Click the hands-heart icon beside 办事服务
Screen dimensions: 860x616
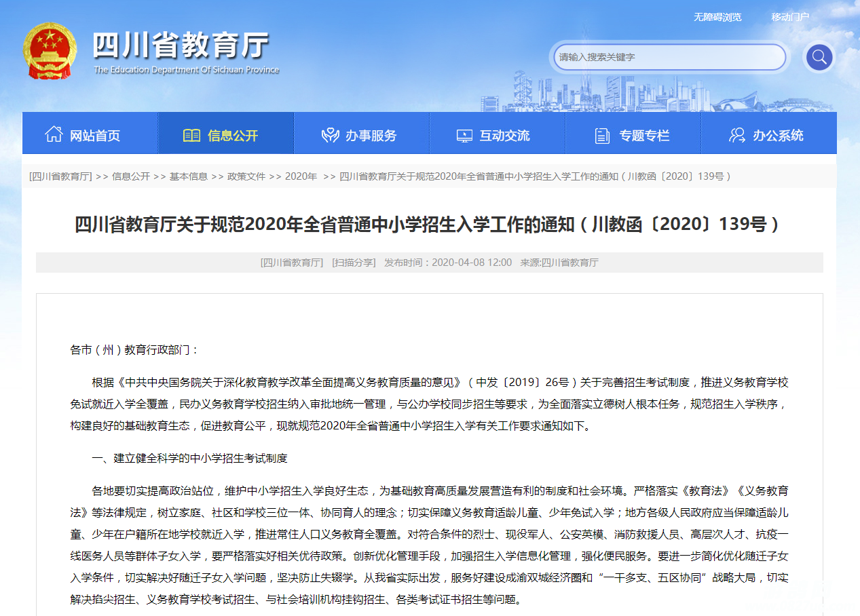click(x=330, y=135)
